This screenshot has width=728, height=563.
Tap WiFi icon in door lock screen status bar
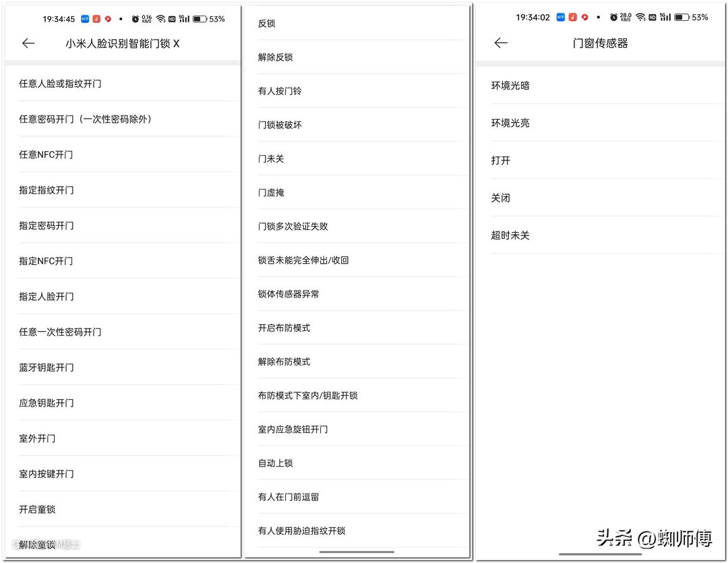(x=160, y=19)
